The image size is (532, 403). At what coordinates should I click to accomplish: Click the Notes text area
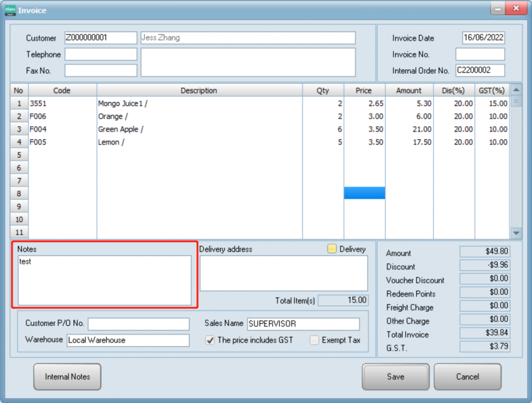[x=104, y=280]
